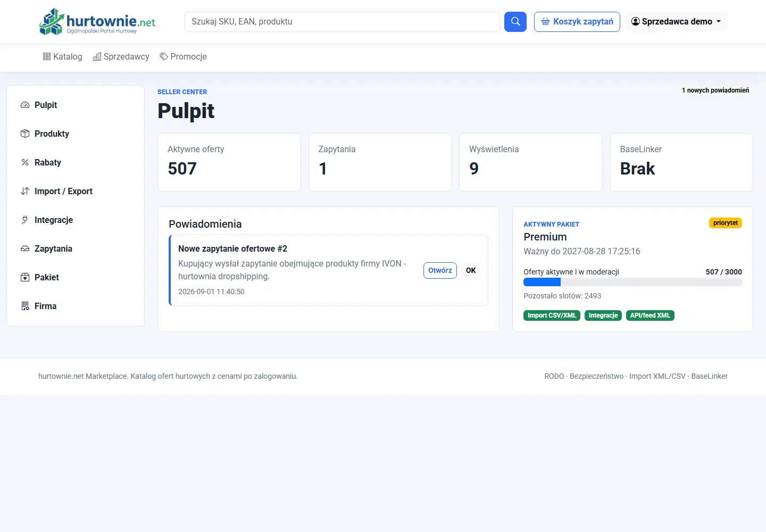Image resolution: width=766 pixels, height=532 pixels.
Task: Go to Katalog in top navigation
Action: 62,56
